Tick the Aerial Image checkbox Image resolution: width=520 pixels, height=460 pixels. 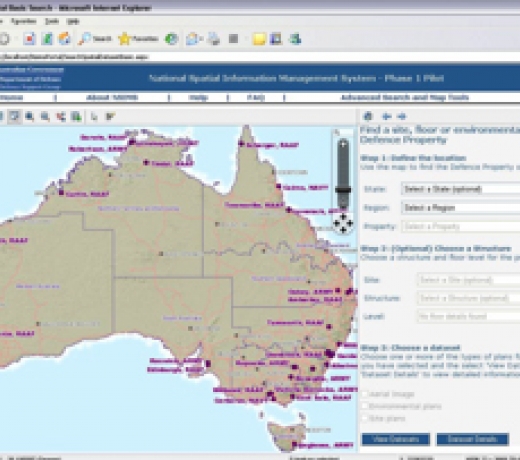365,394
